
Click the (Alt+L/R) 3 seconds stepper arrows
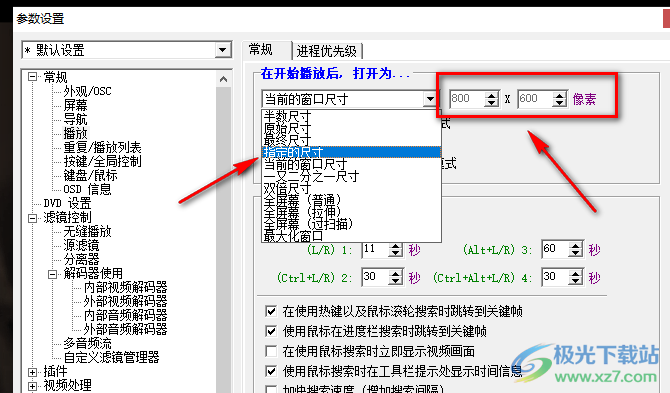point(576,249)
